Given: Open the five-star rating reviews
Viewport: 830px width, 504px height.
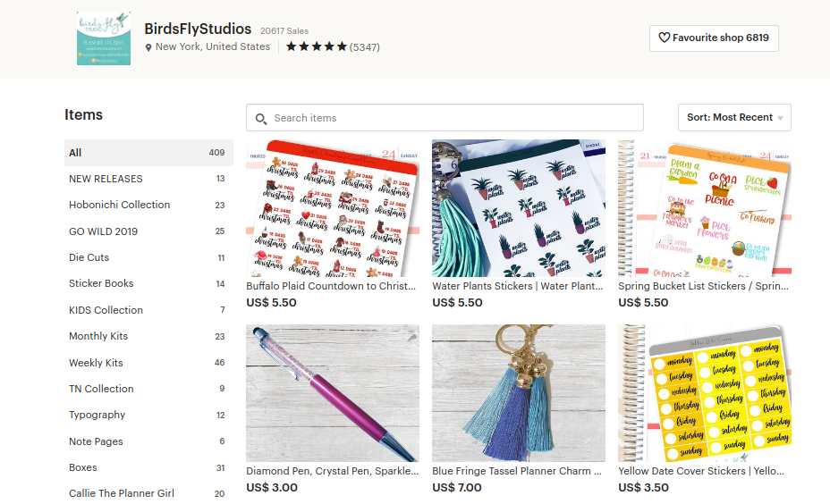Looking at the screenshot, I should 317,46.
